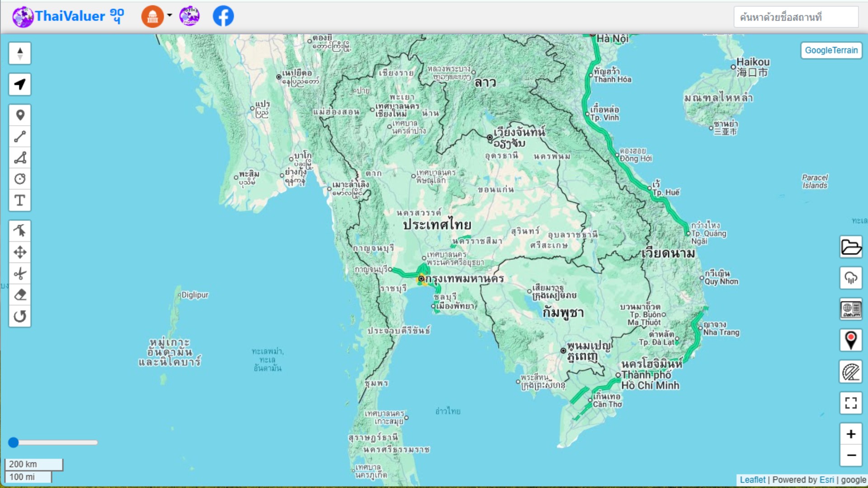The image size is (868, 488).
Task: Select the draw polygon tool
Action: click(20, 158)
